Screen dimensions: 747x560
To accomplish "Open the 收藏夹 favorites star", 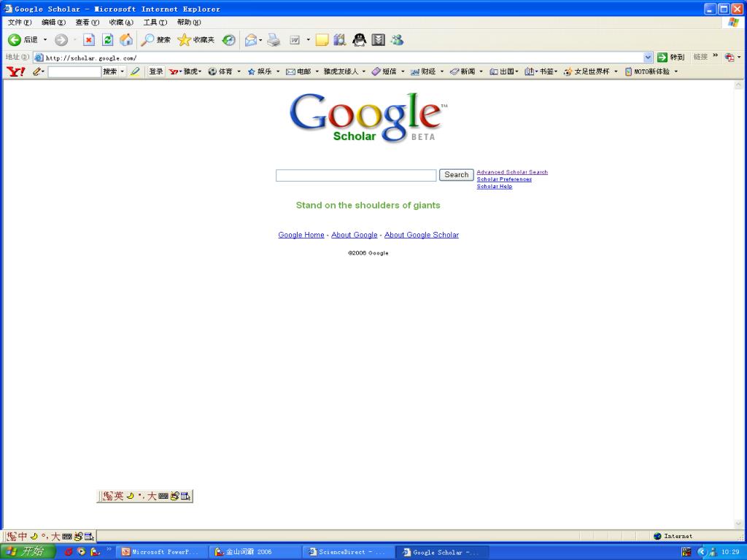I will point(196,40).
